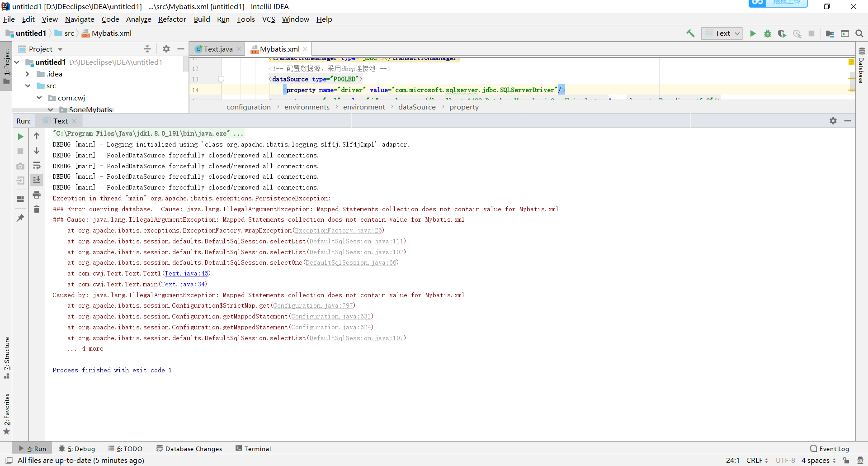Image resolution: width=868 pixels, height=466 pixels.
Task: Run with coverage icon in toolbar
Action: click(x=782, y=33)
